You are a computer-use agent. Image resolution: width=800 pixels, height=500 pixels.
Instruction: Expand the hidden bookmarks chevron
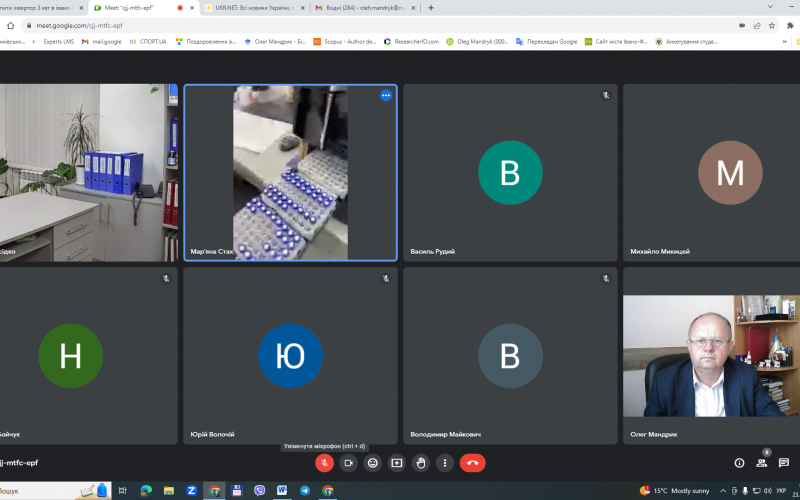click(x=785, y=42)
